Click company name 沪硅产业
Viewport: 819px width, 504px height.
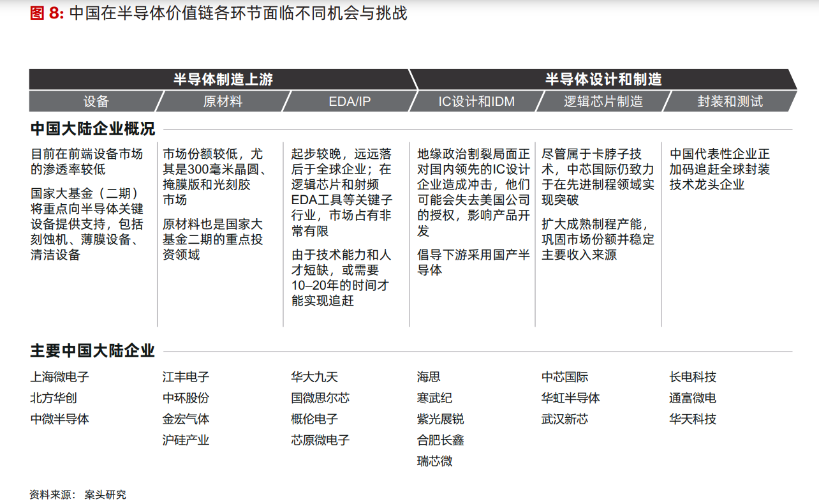click(x=186, y=440)
